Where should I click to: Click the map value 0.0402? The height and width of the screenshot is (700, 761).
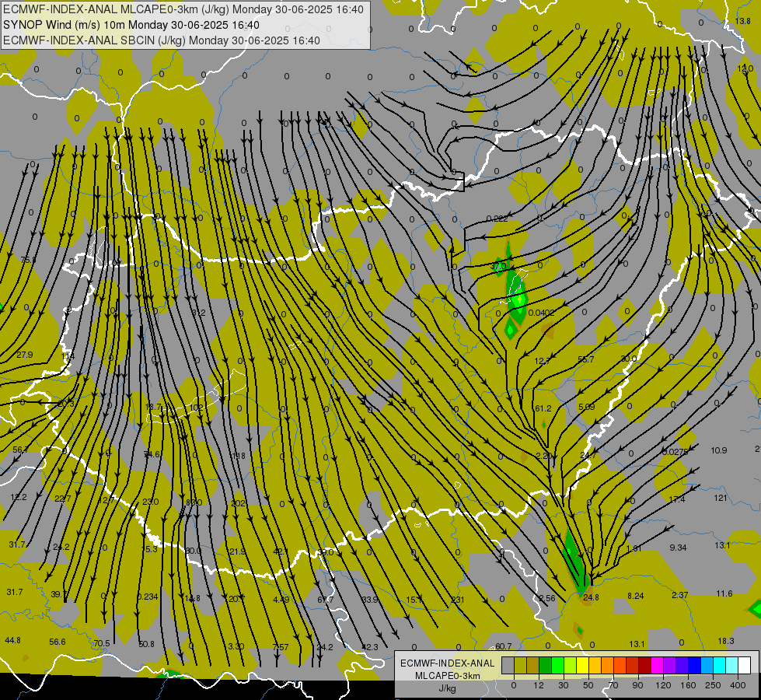[541, 313]
